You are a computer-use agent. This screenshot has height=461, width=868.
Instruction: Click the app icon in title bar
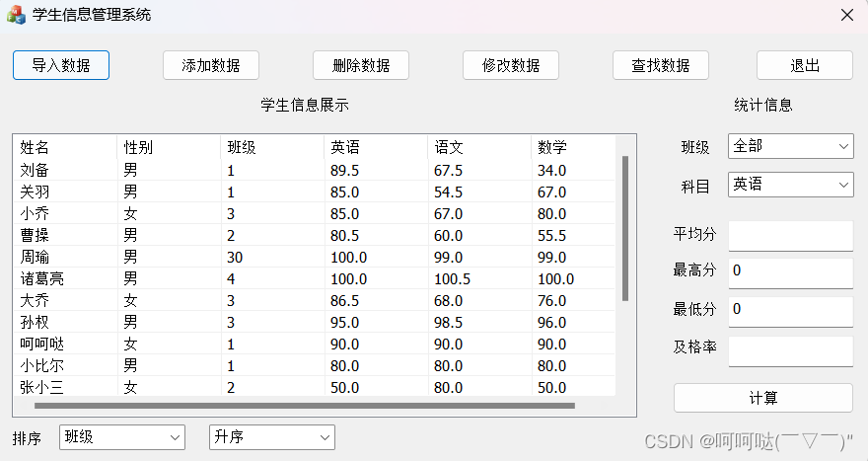point(16,15)
